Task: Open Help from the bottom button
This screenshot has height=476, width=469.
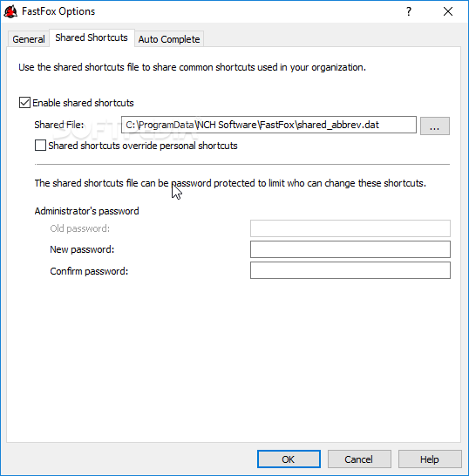Action: point(430,459)
